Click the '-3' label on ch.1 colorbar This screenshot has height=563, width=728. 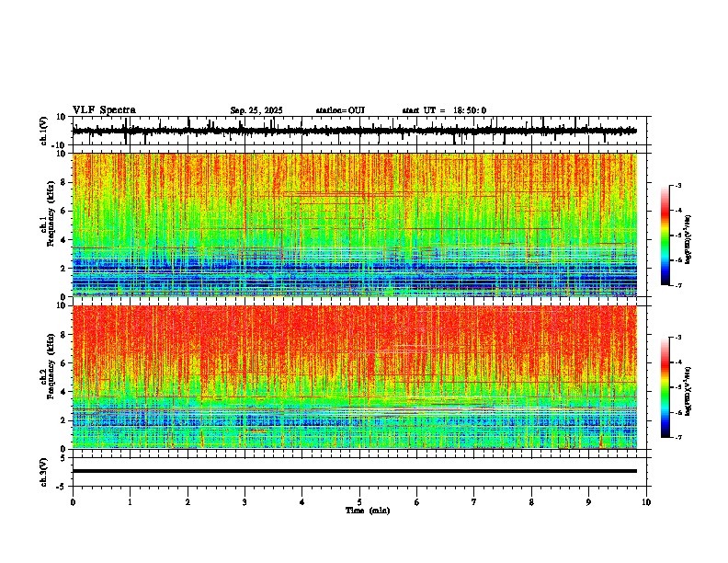pyautogui.click(x=677, y=186)
